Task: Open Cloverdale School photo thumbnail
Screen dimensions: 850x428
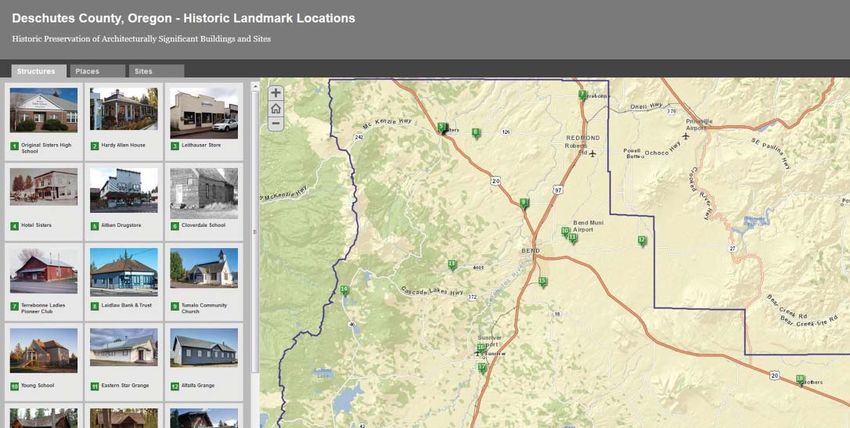Action: (x=204, y=193)
